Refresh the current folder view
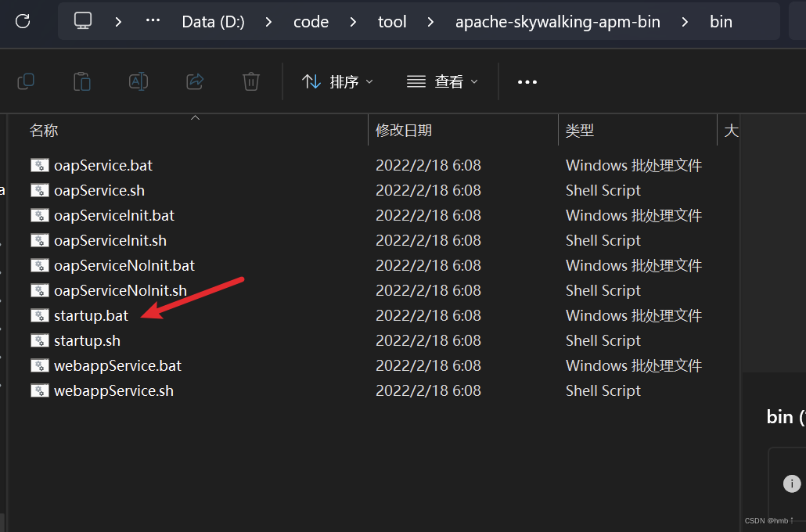This screenshot has width=806, height=532. coord(23,21)
